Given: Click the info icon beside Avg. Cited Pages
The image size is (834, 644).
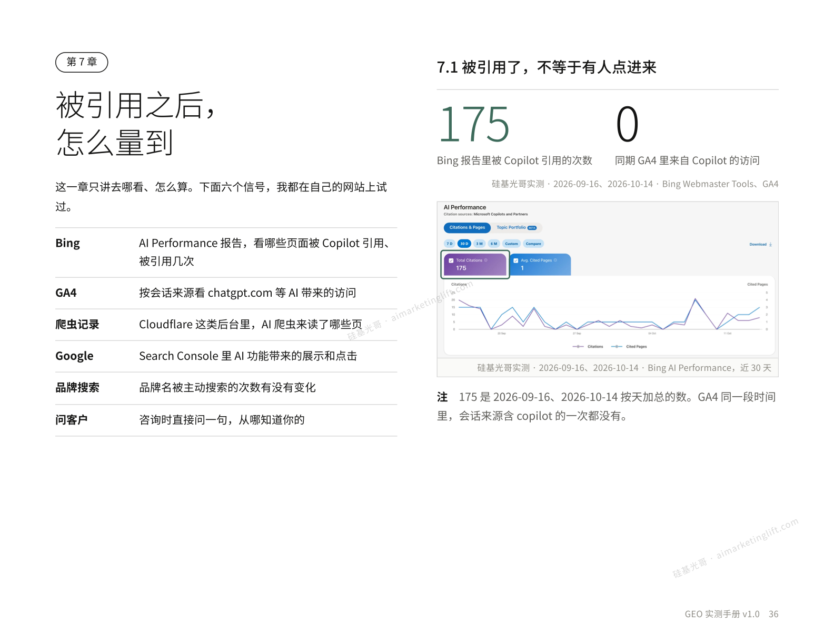Looking at the screenshot, I should tap(555, 260).
